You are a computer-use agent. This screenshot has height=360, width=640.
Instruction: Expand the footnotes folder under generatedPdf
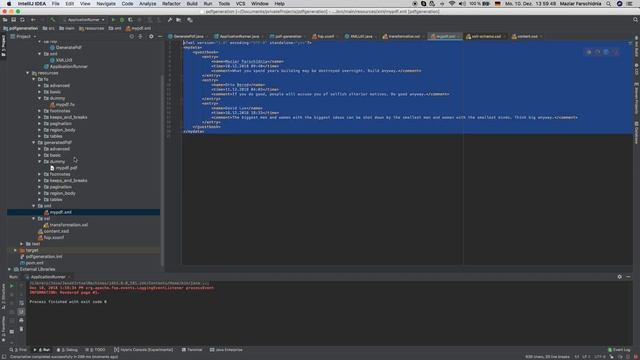40,174
